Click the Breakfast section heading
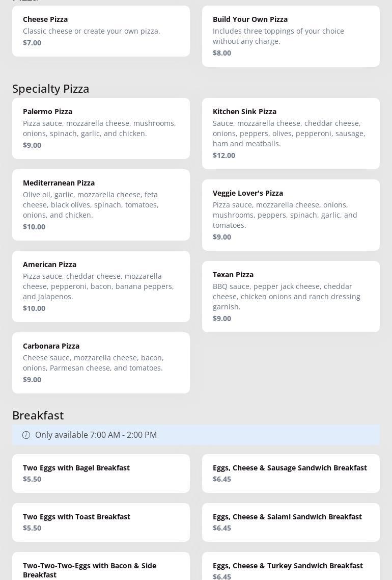Image resolution: width=392 pixels, height=580 pixels. pos(38,415)
